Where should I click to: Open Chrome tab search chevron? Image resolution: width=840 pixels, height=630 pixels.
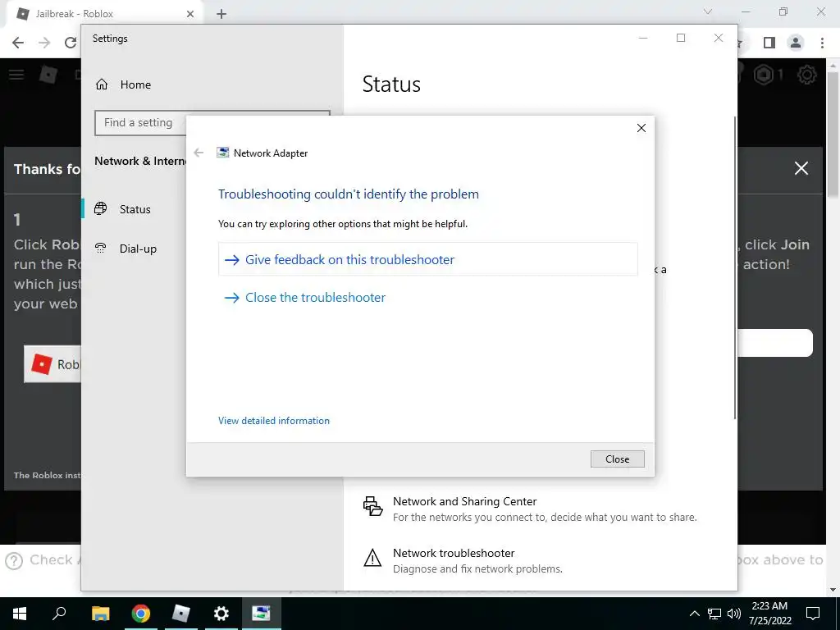(708, 11)
